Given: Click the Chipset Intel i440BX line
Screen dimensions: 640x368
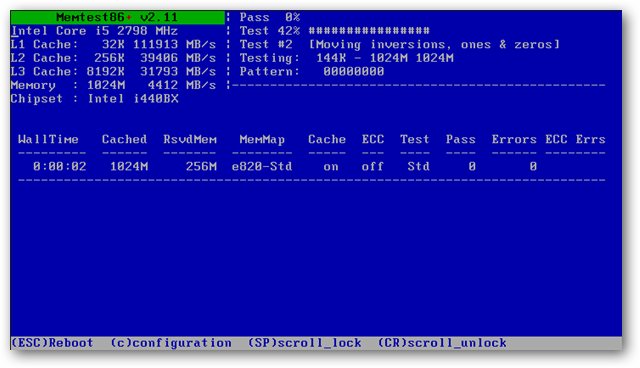Looking at the screenshot, I should tap(95, 99).
